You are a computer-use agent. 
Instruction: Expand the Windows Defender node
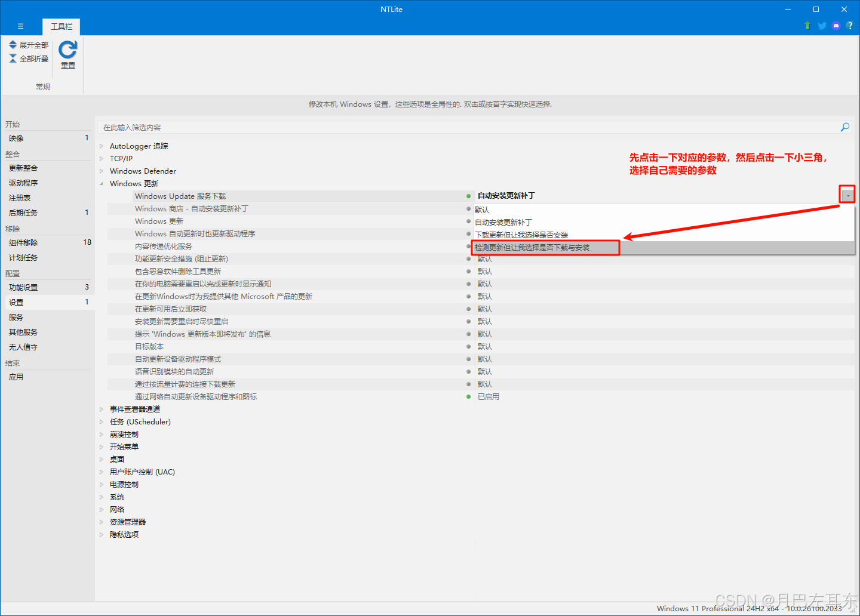click(102, 171)
